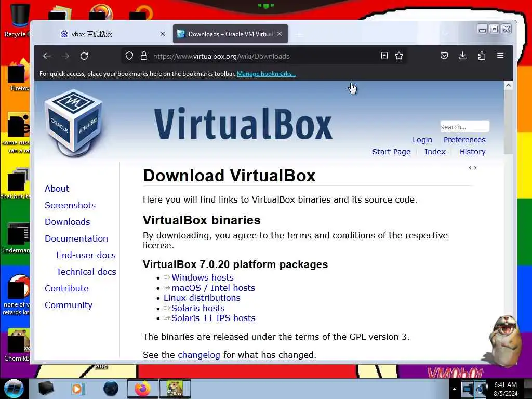Launch the media player taskbar icon

point(77,389)
